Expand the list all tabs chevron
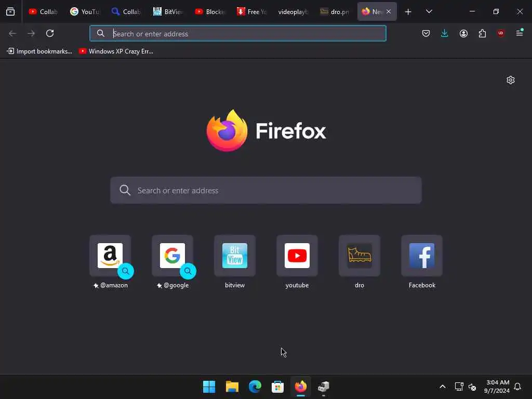Viewport: 532px width, 399px height. 429,12
